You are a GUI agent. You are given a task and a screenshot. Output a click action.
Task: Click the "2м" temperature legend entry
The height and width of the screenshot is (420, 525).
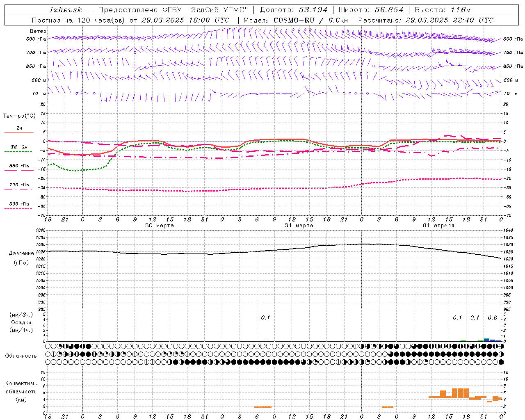point(19,128)
